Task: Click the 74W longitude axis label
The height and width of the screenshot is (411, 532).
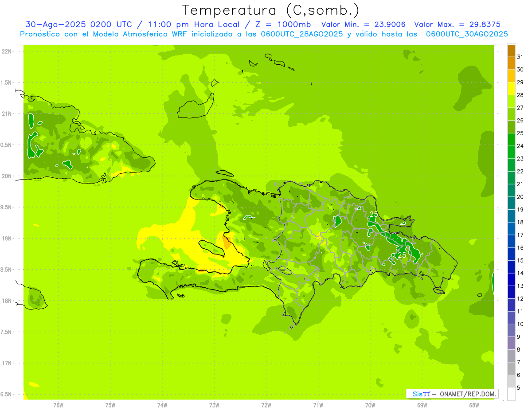Action: (162, 405)
